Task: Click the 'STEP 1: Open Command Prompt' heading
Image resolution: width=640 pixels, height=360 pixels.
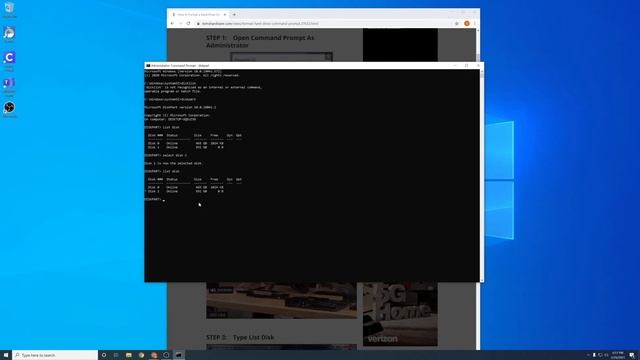Action: [260, 41]
